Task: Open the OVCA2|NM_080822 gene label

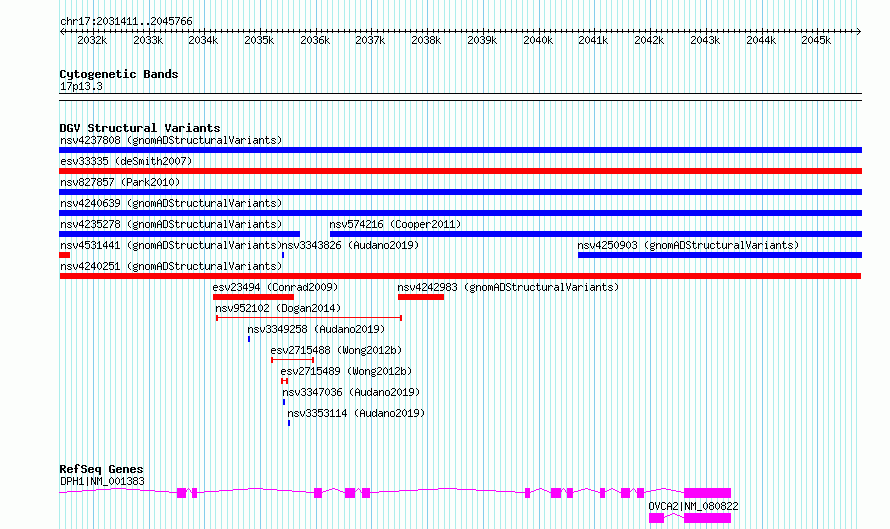Action: tap(693, 506)
